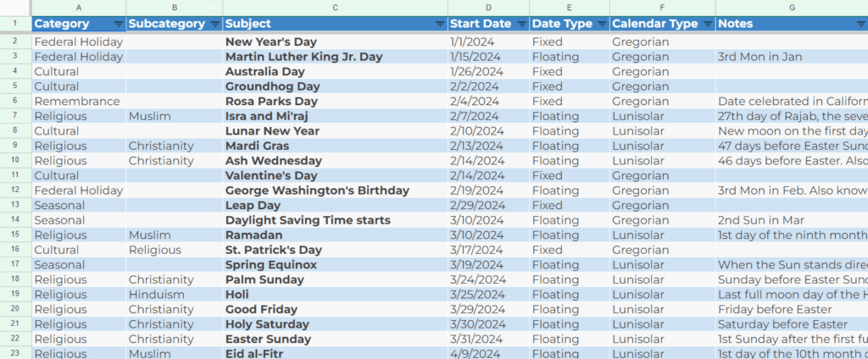The width and height of the screenshot is (868, 359).
Task: Open the Calendar Type column filter
Action: 708,25
